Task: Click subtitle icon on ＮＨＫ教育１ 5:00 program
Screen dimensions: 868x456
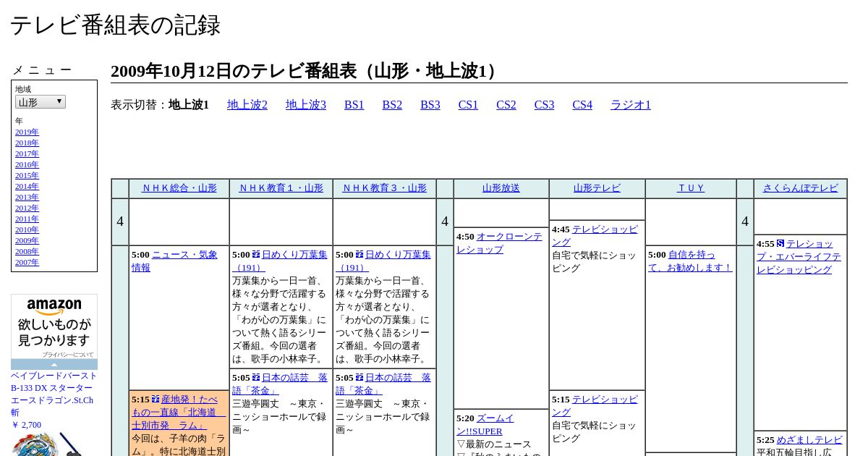Action: pyautogui.click(x=256, y=255)
